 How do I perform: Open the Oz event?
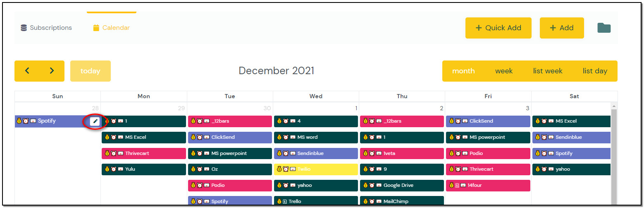coord(230,169)
